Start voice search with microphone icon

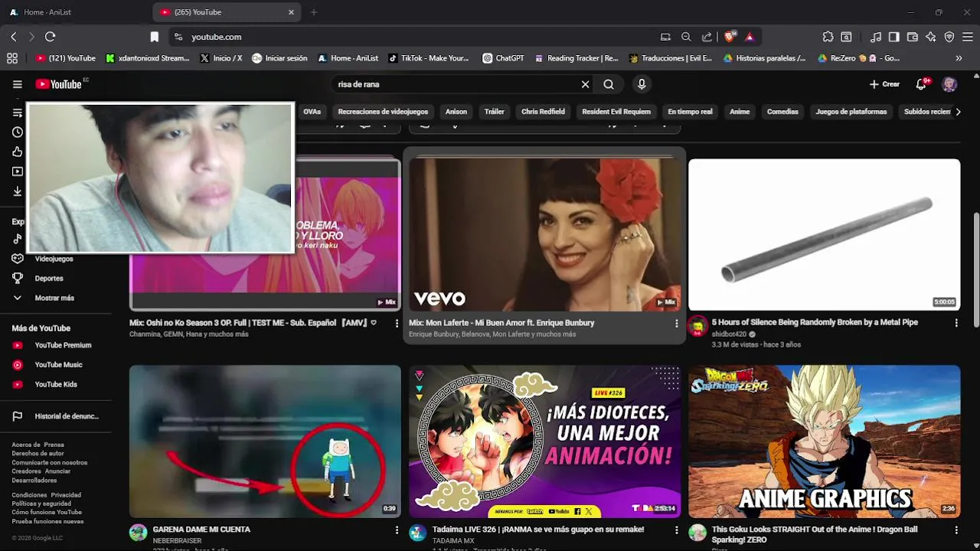[x=642, y=84]
